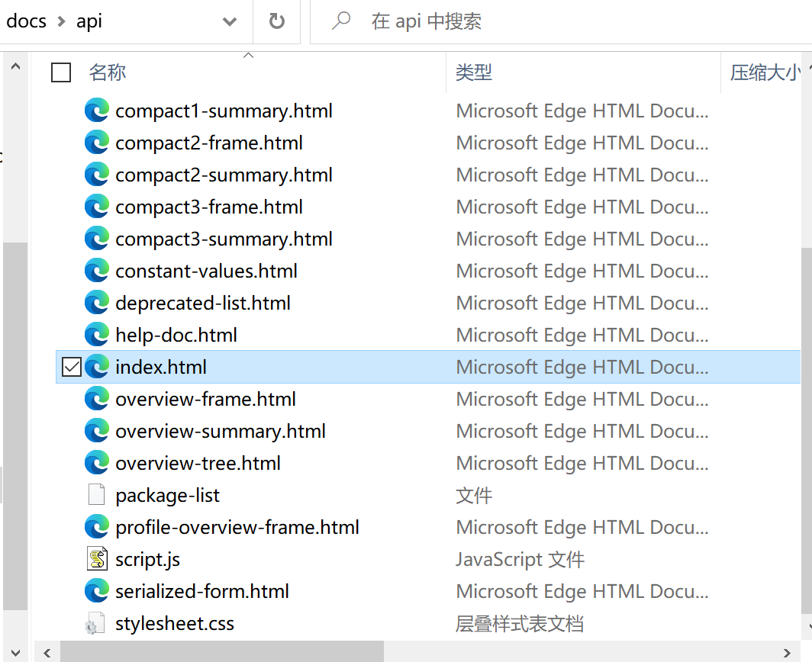Image resolution: width=812 pixels, height=662 pixels.
Task: Uncheck the index.html item checkbox
Action: pos(72,367)
